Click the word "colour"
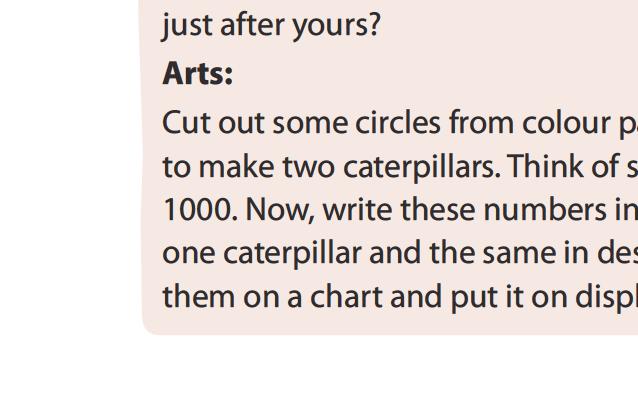Viewport: 638px width, 410px height. click(548, 123)
